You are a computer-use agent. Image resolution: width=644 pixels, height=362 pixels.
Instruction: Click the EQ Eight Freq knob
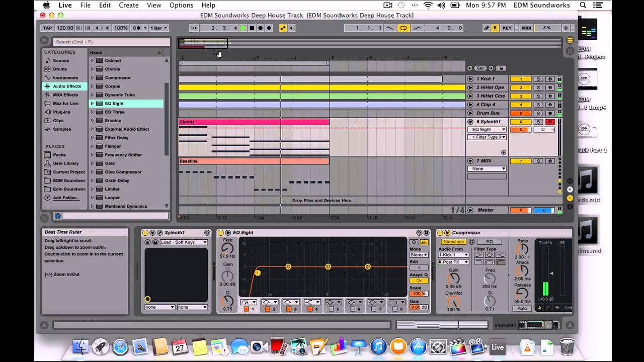pos(227,248)
